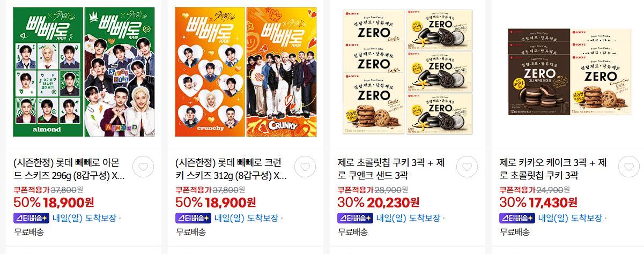Open 롯데 빼빼로 크런키 스키즈 312g title

click(x=231, y=169)
